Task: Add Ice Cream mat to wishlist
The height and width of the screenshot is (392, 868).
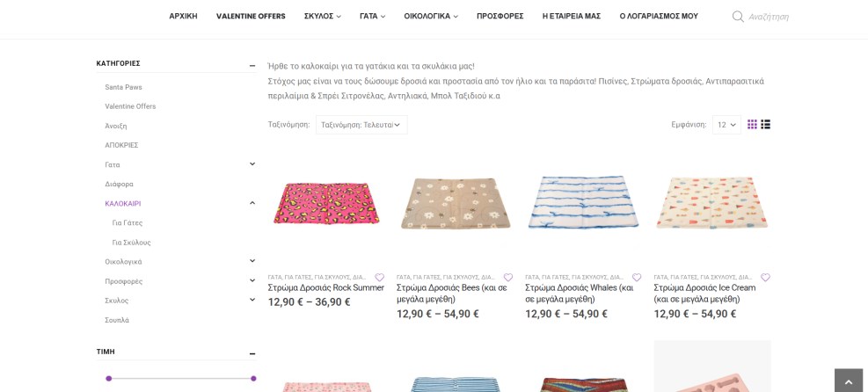Action: [x=765, y=278]
